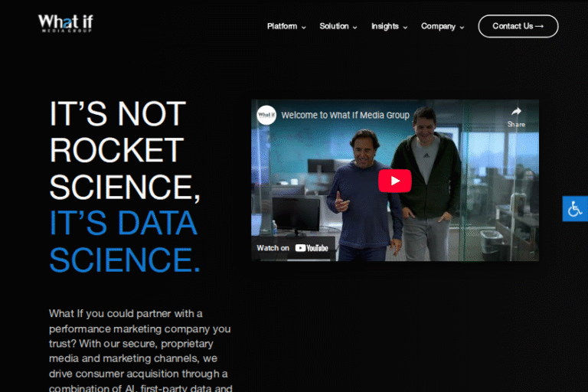This screenshot has height=392, width=588.
Task: Expand the chevron next to Solution
Action: click(x=355, y=27)
